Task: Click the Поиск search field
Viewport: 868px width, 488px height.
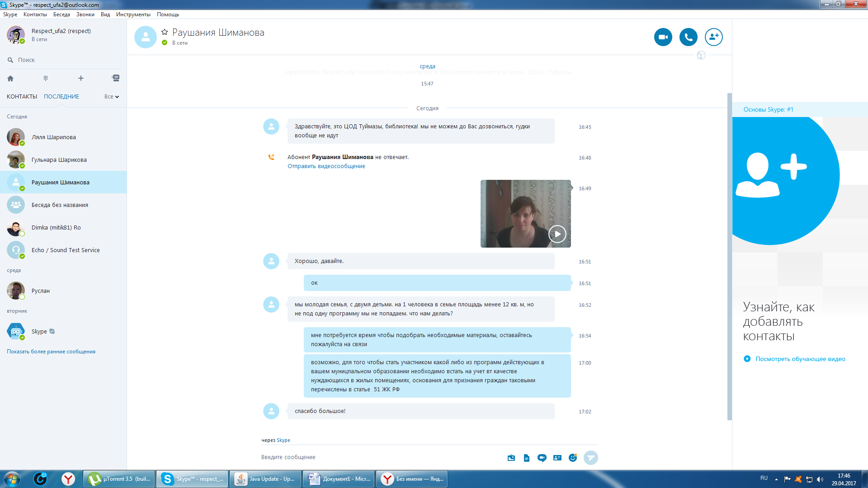Action: pyautogui.click(x=63, y=60)
